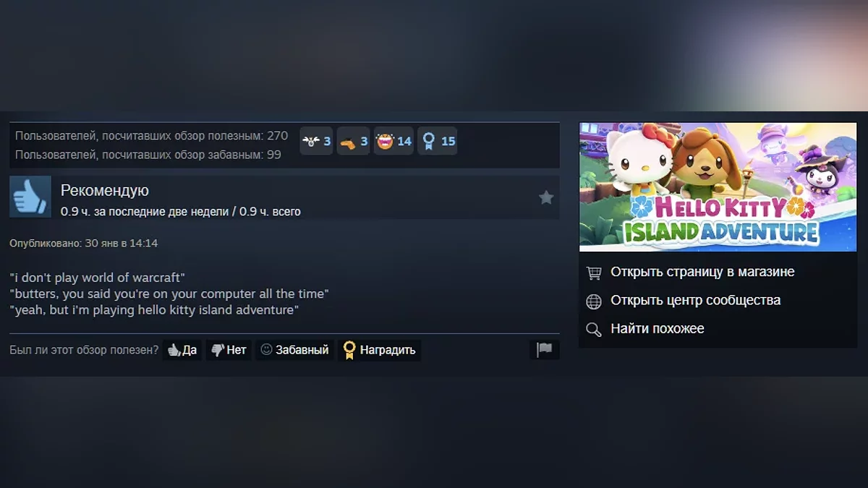Click the laughing face award with 14

[393, 141]
